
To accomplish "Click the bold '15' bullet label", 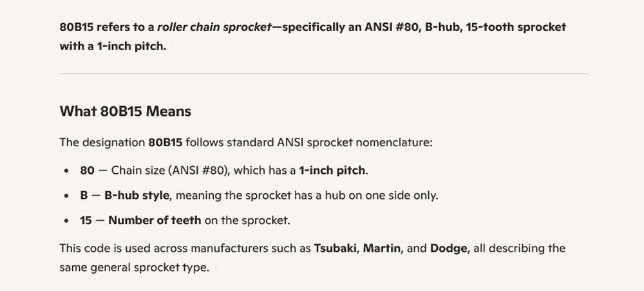I will click(86, 220).
